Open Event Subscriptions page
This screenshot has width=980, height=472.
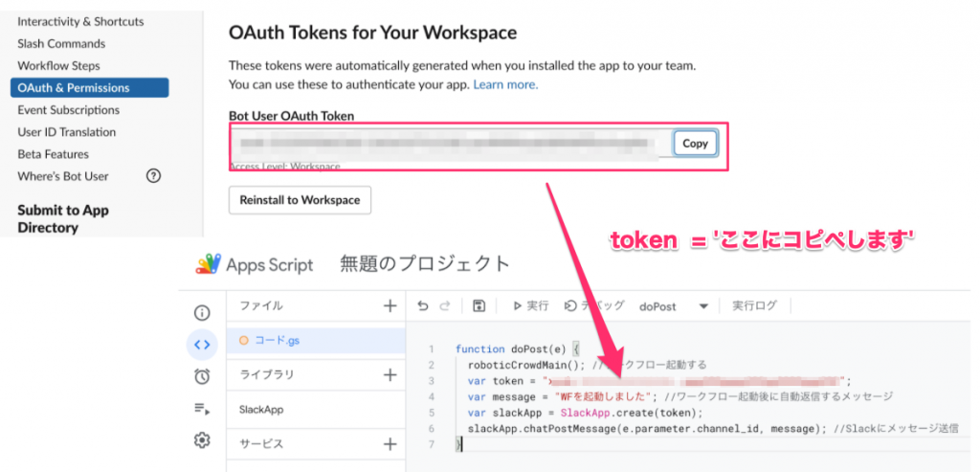click(x=69, y=110)
